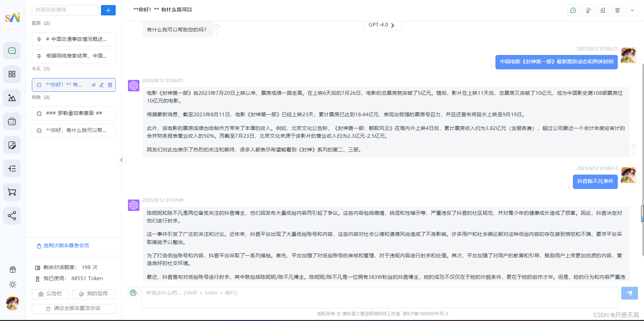Open pinned chat '根据网络搜索结果，中国'
Screen dimensions: 644x321
tap(74, 56)
